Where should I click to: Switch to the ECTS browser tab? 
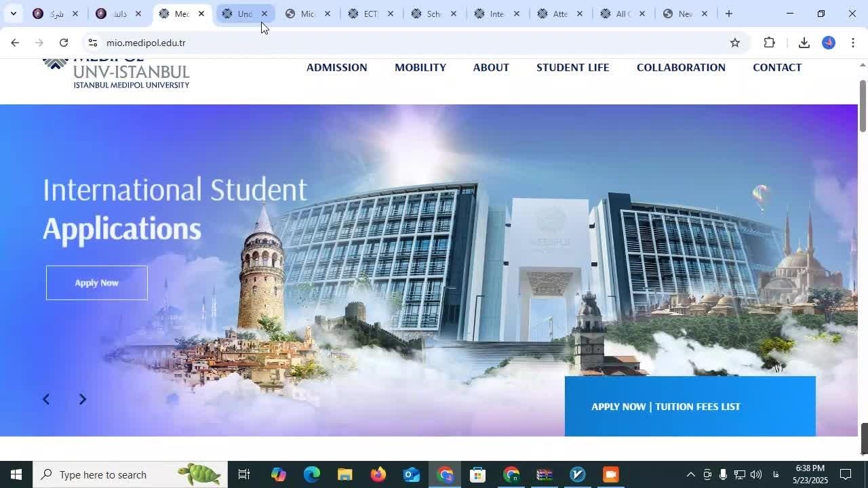[x=370, y=14]
